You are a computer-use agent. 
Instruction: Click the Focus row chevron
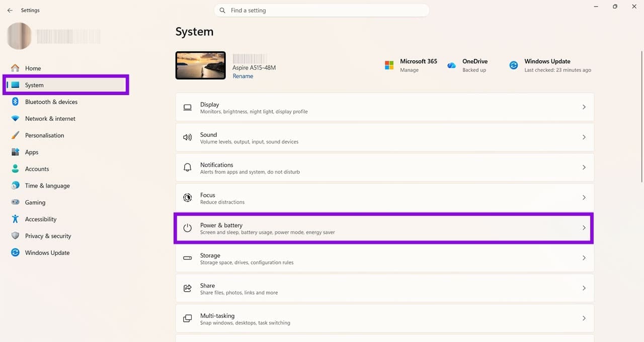coord(584,198)
